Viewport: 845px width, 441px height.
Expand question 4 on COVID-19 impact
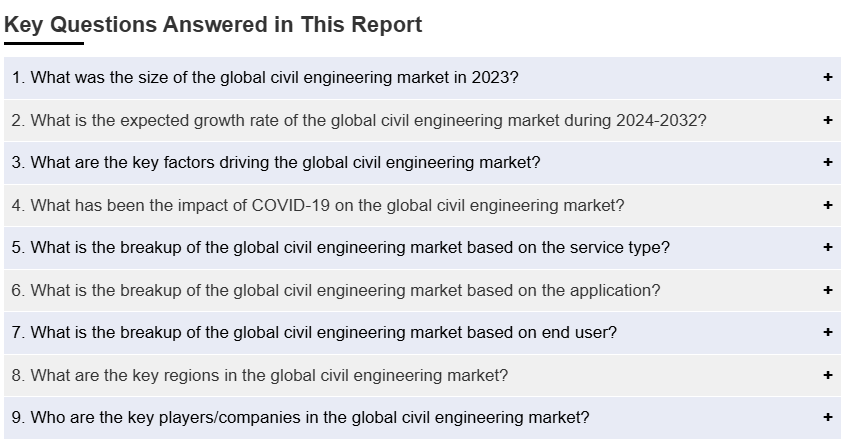[x=318, y=205]
